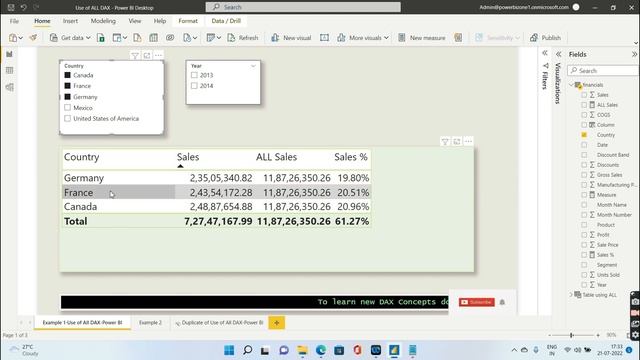Image resolution: width=640 pixels, height=360 pixels.
Task: Tick the Profit field checkbox in Fields
Action: [584, 235]
